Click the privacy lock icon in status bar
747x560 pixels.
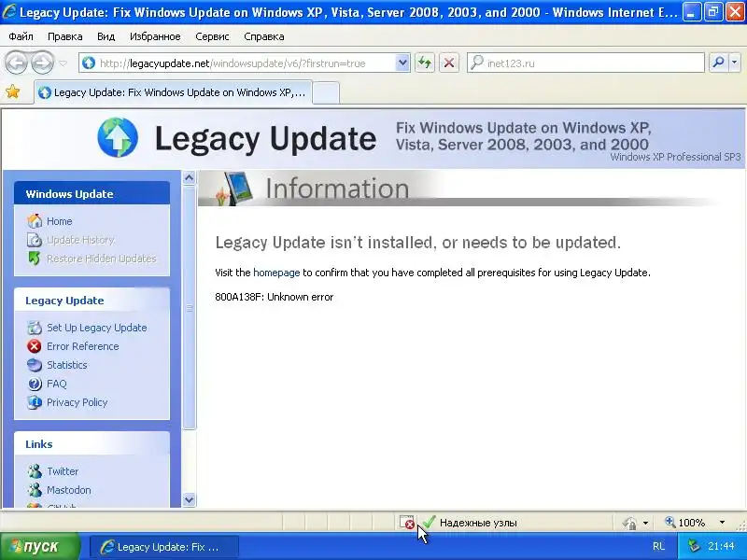(629, 523)
